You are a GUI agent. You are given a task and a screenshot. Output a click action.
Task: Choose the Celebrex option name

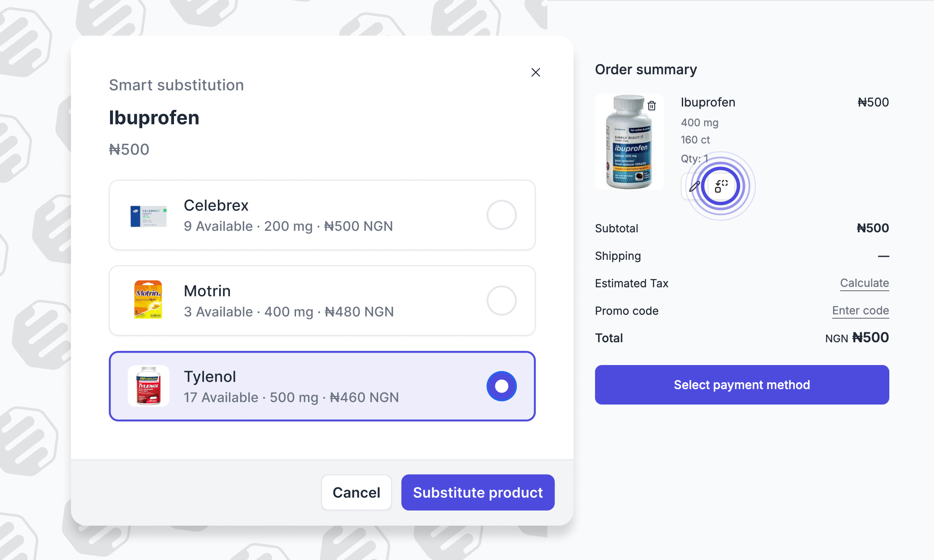pyautogui.click(x=216, y=205)
